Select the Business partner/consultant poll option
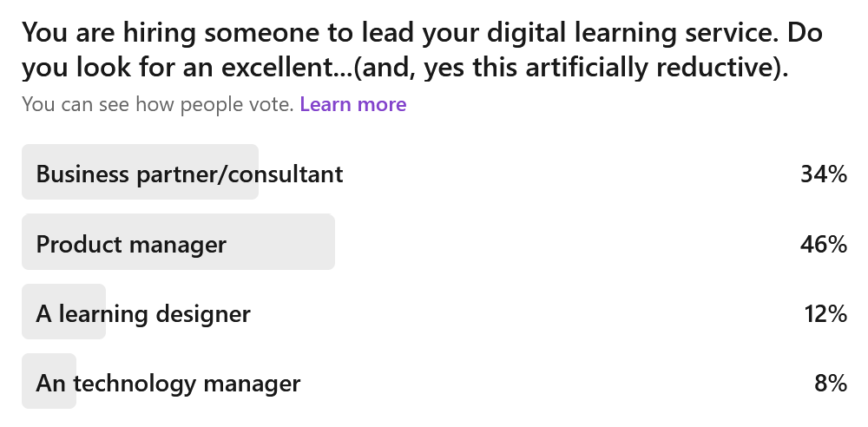 tap(435, 172)
